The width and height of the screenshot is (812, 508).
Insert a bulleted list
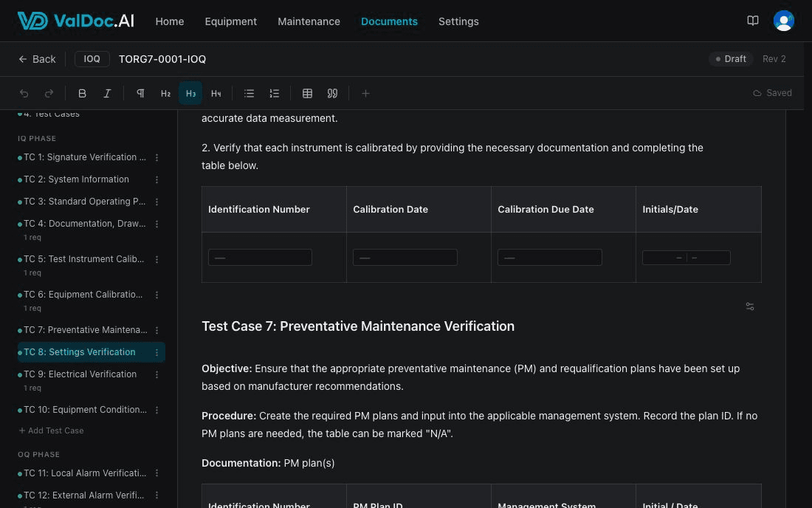click(x=249, y=93)
